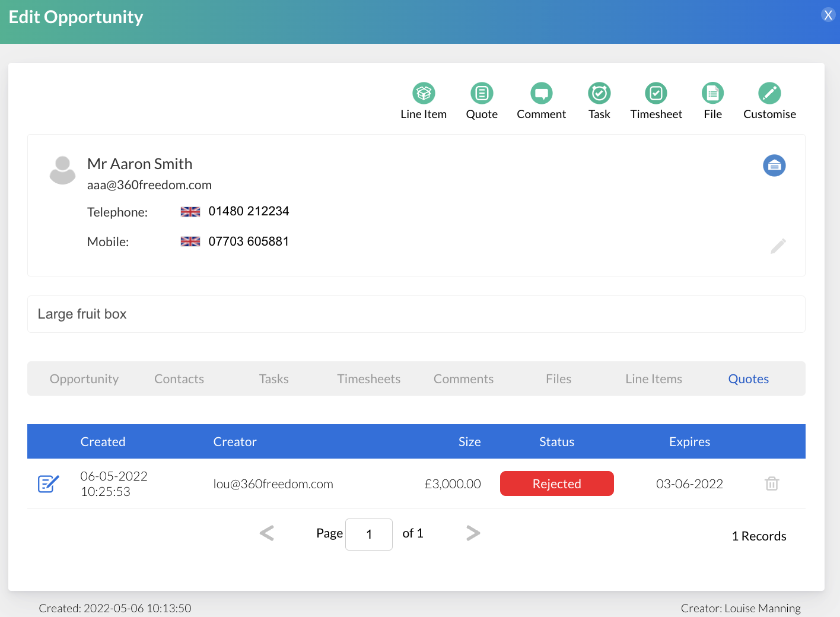Edit contact details with the grey pencil
This screenshot has height=617, width=840.
[x=778, y=246]
